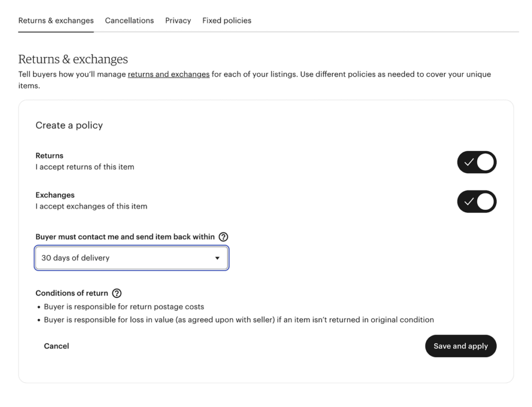
Task: Turn off the Exchanges toggle
Action: click(476, 202)
